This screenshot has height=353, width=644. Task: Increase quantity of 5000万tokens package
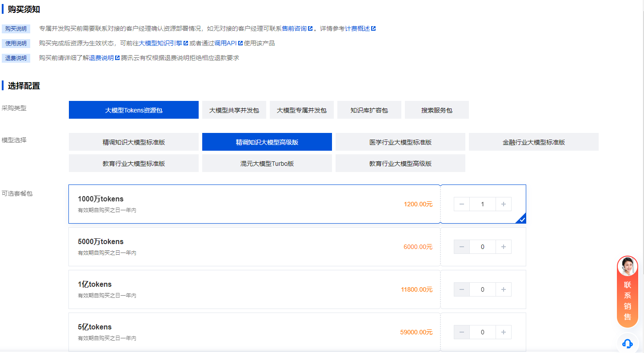[504, 247]
